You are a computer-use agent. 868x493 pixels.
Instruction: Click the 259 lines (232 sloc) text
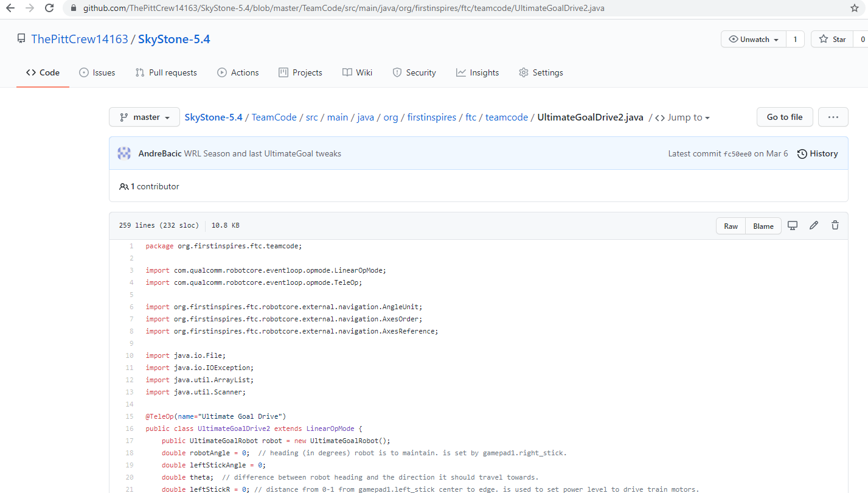coord(159,225)
